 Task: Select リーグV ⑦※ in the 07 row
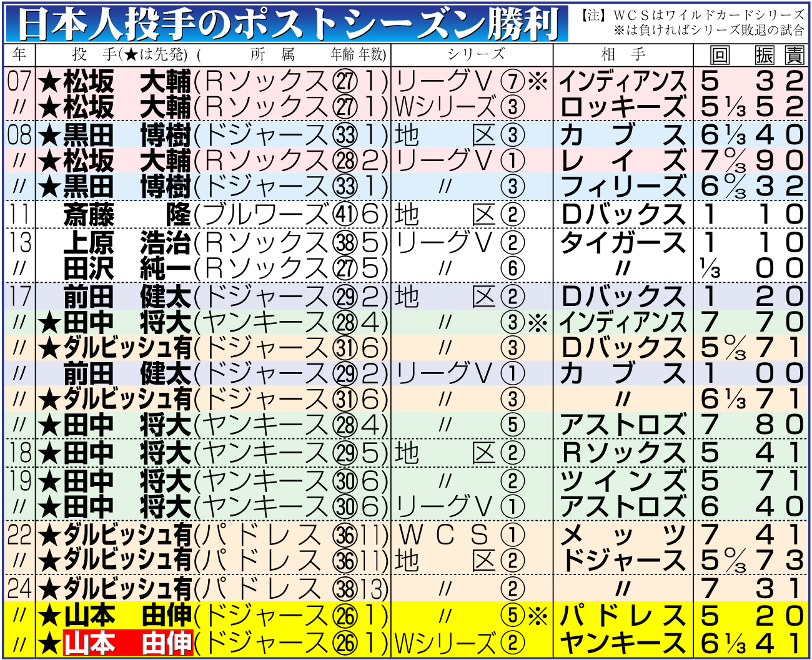(472, 81)
